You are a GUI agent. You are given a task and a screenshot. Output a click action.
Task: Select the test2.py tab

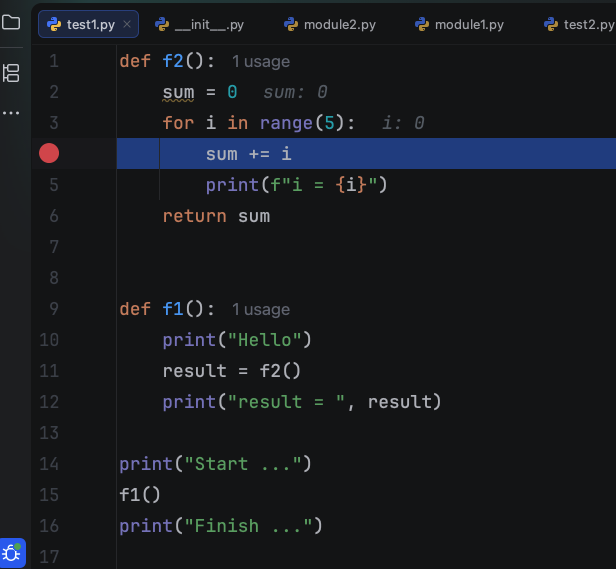(585, 24)
